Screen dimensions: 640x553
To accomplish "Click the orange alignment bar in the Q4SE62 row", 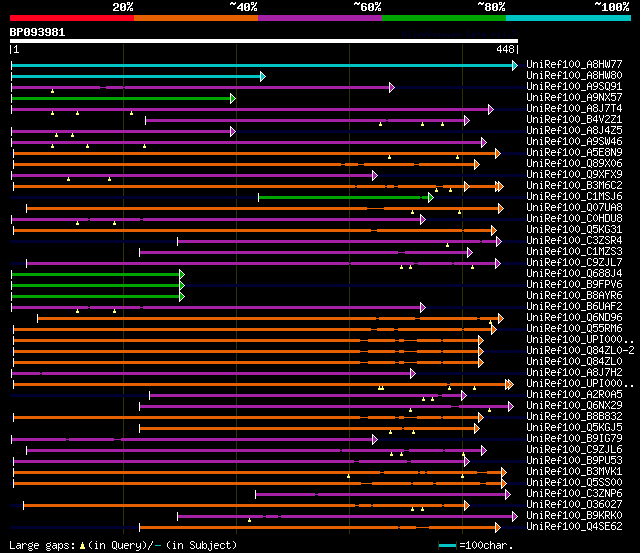I will (318, 528).
